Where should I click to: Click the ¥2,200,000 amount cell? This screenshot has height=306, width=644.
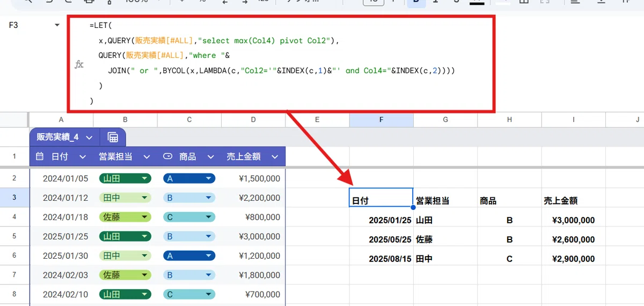click(x=253, y=198)
